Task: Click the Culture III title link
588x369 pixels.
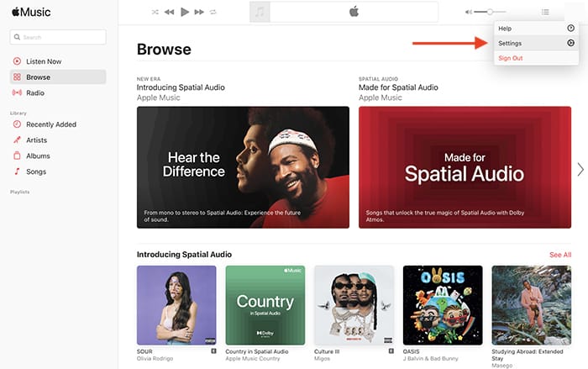Action: 327,351
